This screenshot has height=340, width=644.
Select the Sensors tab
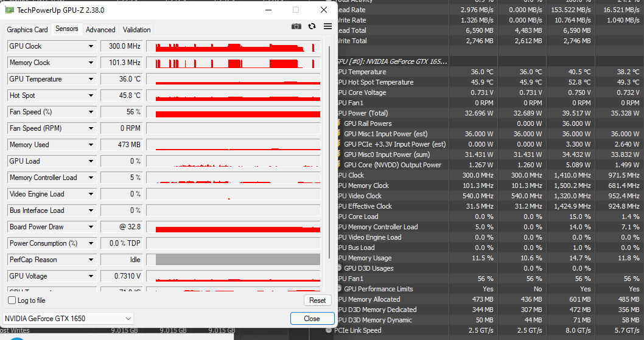point(66,29)
